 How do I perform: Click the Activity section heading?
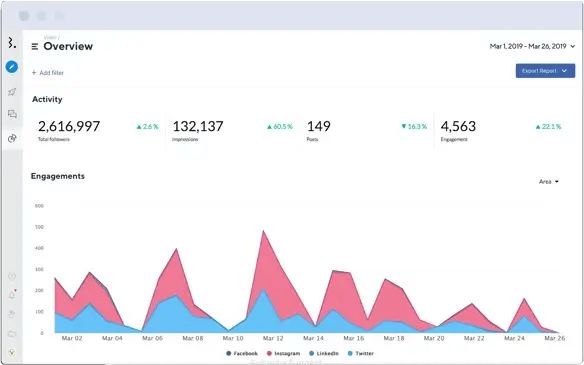click(x=47, y=99)
